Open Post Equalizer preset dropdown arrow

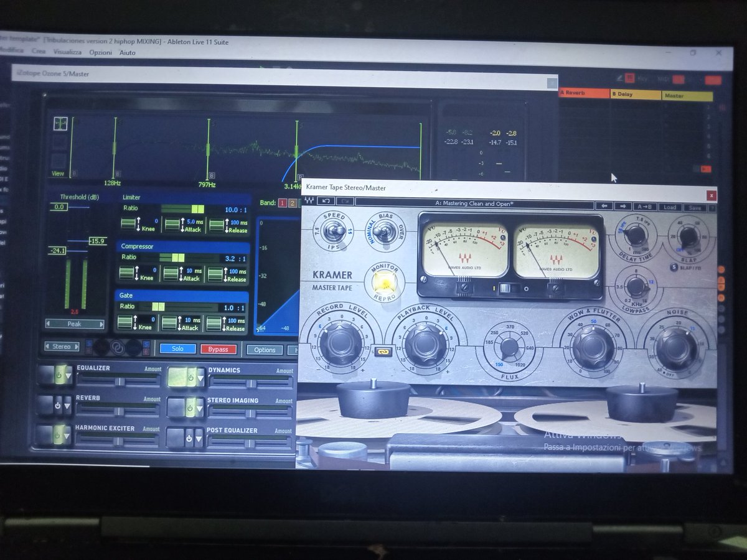pyautogui.click(x=198, y=438)
